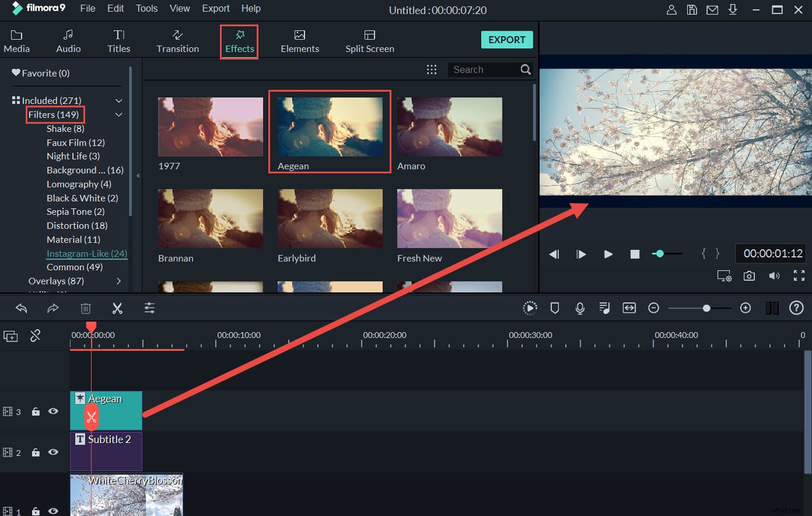Delete the selected clip with trash icon
The height and width of the screenshot is (516, 812).
pos(85,308)
